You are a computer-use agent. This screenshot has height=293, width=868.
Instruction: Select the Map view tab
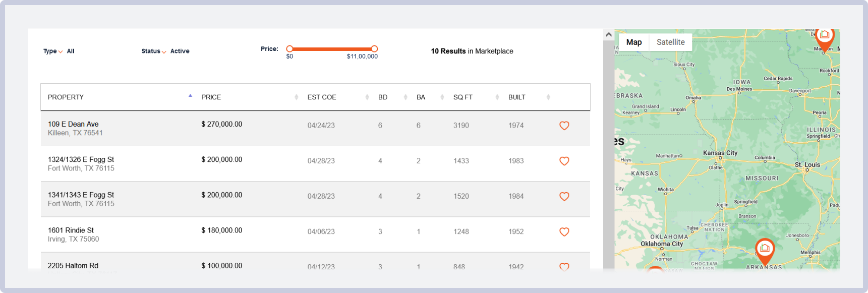click(x=634, y=42)
